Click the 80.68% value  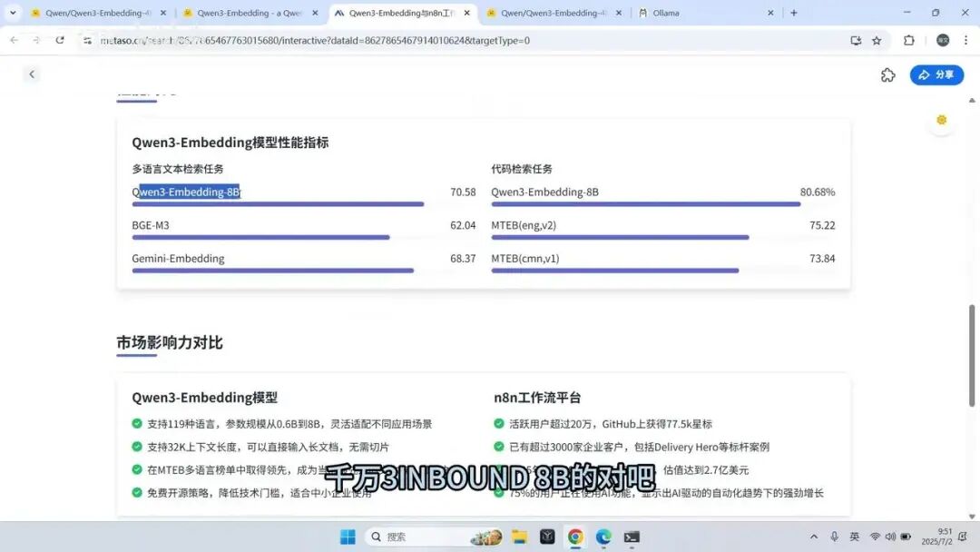pos(818,192)
